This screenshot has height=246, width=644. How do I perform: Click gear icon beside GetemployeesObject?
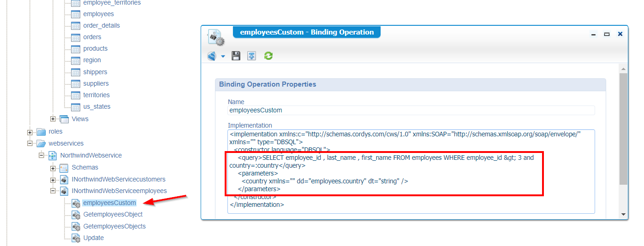(76, 215)
